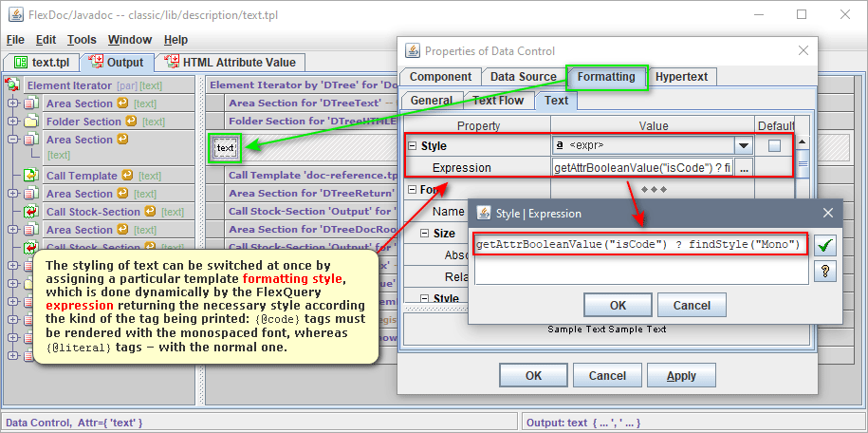This screenshot has width=868, height=433.
Task: Collapse the Style property group
Action: click(413, 146)
